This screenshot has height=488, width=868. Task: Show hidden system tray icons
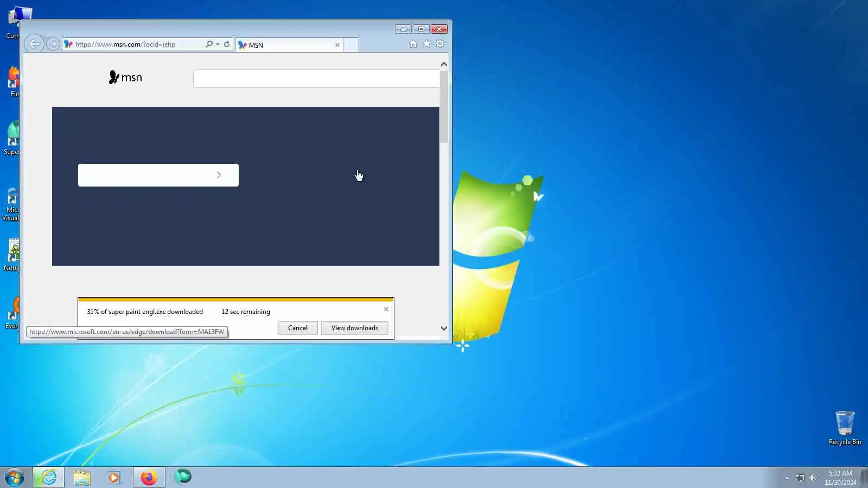tap(787, 478)
